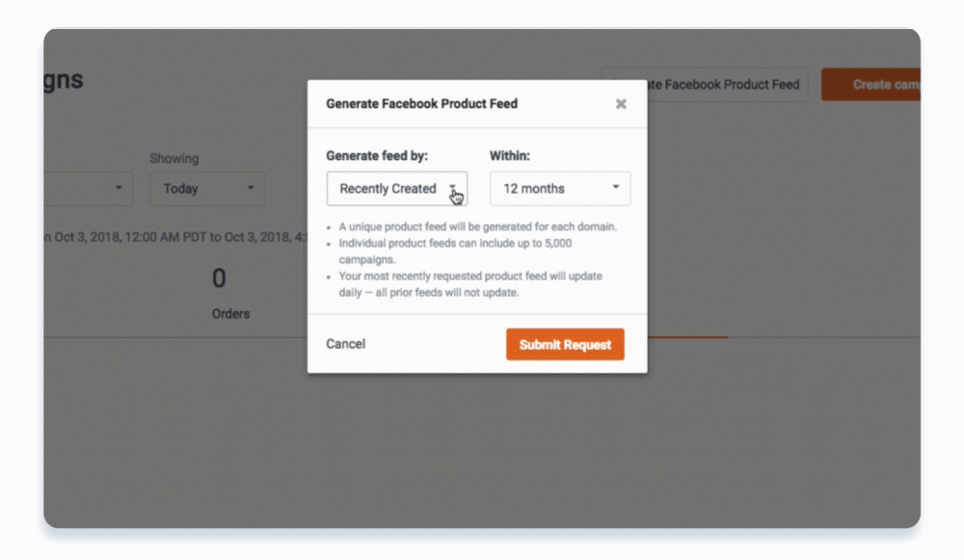Close the Generate Facebook Product Feed dialog
964x560 pixels.
coord(621,104)
